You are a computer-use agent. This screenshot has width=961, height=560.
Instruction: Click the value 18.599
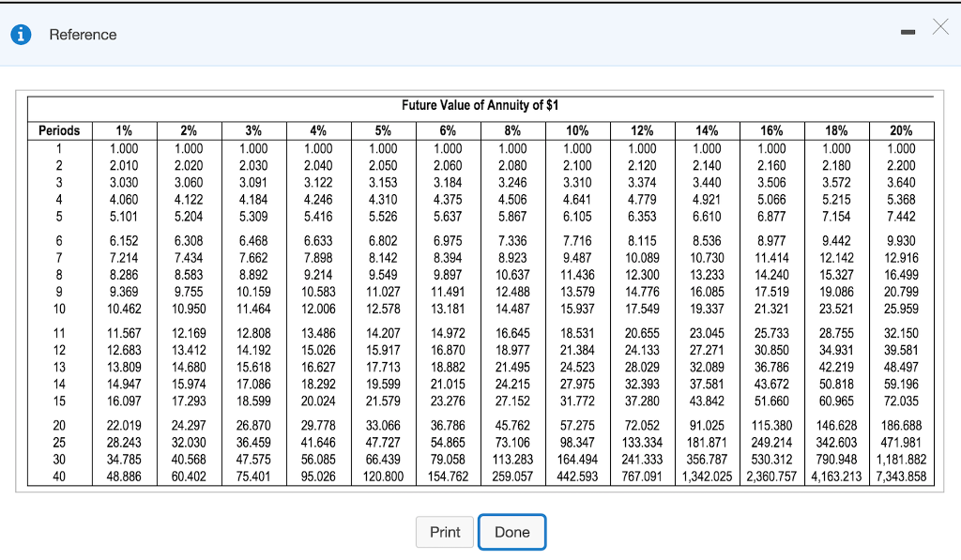coord(253,401)
